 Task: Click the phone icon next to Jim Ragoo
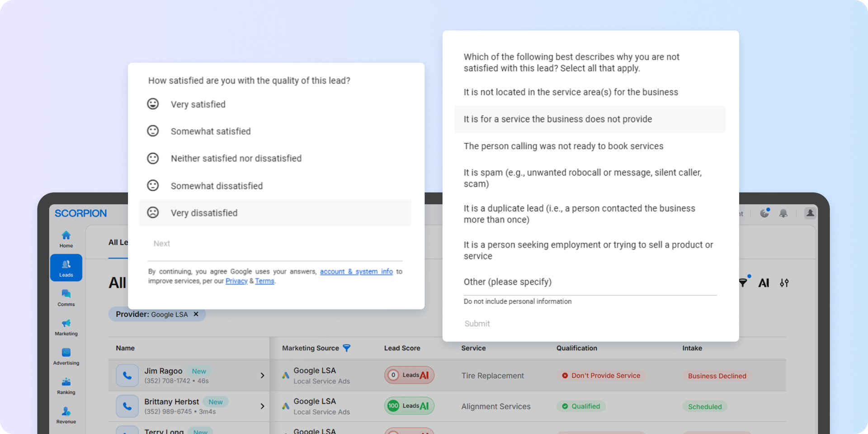click(x=127, y=375)
